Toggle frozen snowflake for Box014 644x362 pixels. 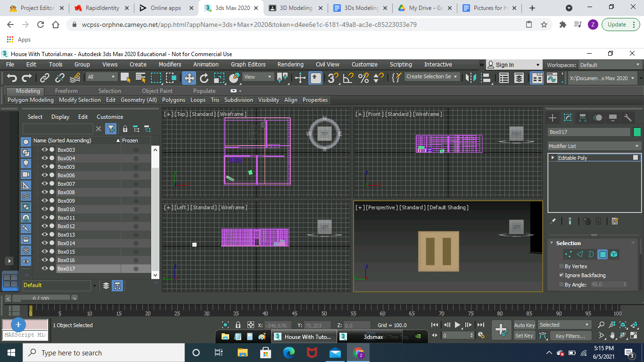pos(136,243)
